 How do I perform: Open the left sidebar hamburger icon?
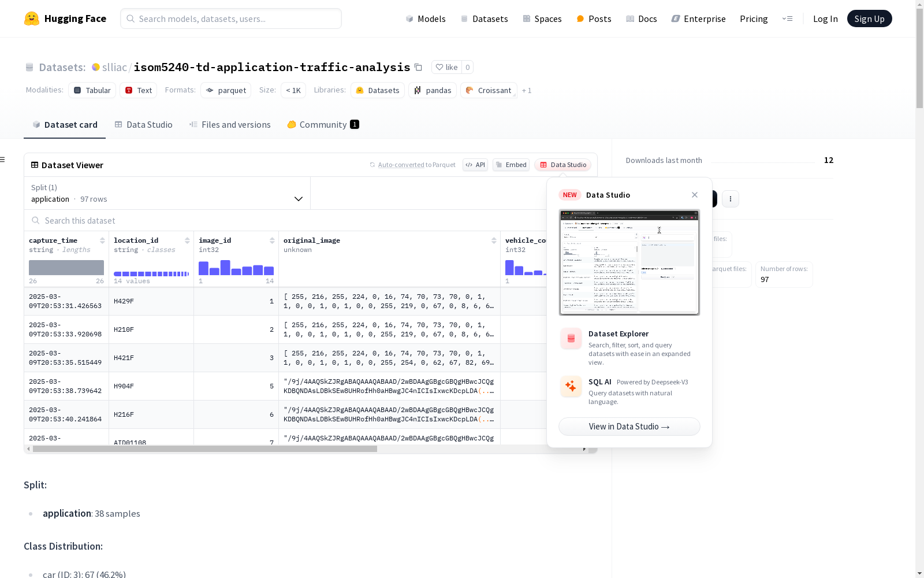(3, 160)
